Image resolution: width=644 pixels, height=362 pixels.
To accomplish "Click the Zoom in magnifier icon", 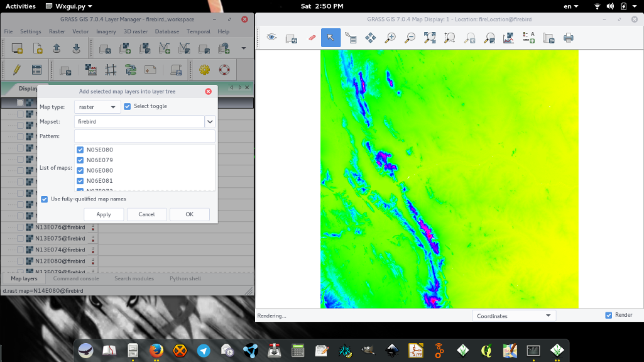I will [x=390, y=38].
